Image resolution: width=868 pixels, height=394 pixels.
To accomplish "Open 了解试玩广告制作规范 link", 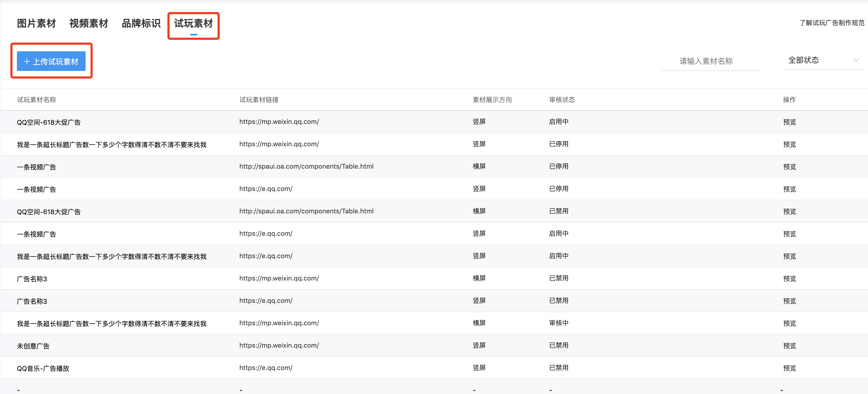I will [x=832, y=23].
